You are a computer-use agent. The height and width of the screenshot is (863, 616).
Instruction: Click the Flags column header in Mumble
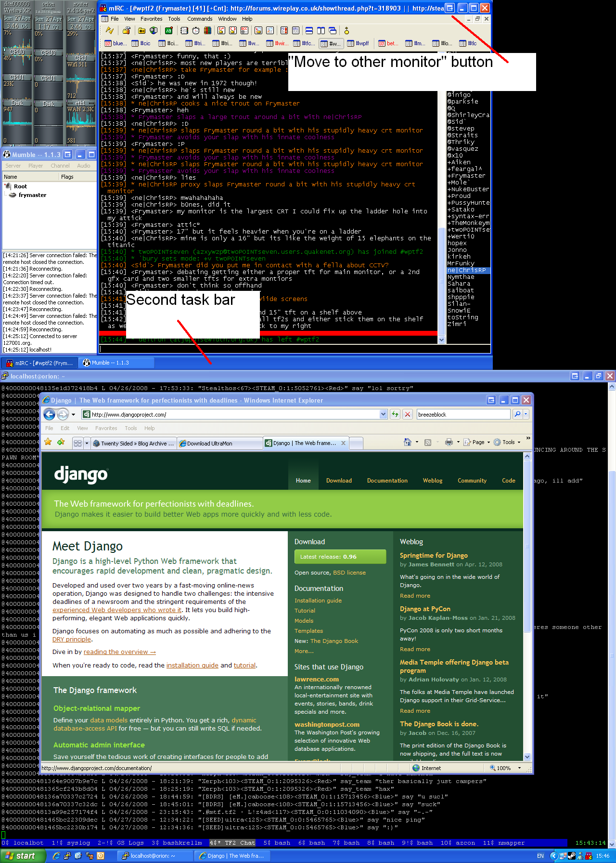[x=77, y=177]
